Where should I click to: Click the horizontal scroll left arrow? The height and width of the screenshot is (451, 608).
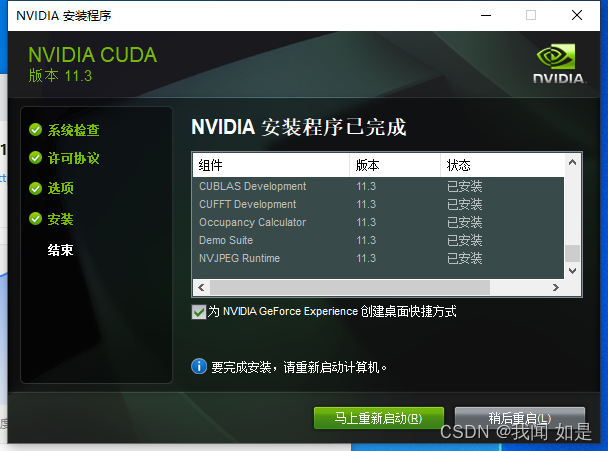click(x=201, y=287)
